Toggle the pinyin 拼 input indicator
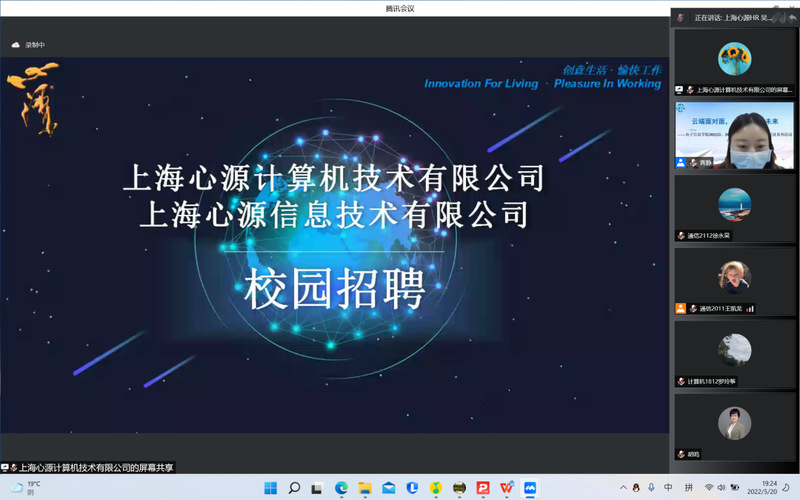Image resolution: width=800 pixels, height=500 pixels. pyautogui.click(x=688, y=488)
